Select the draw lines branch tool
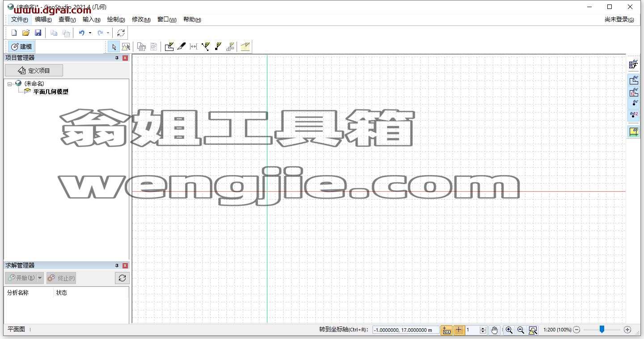 coord(205,46)
